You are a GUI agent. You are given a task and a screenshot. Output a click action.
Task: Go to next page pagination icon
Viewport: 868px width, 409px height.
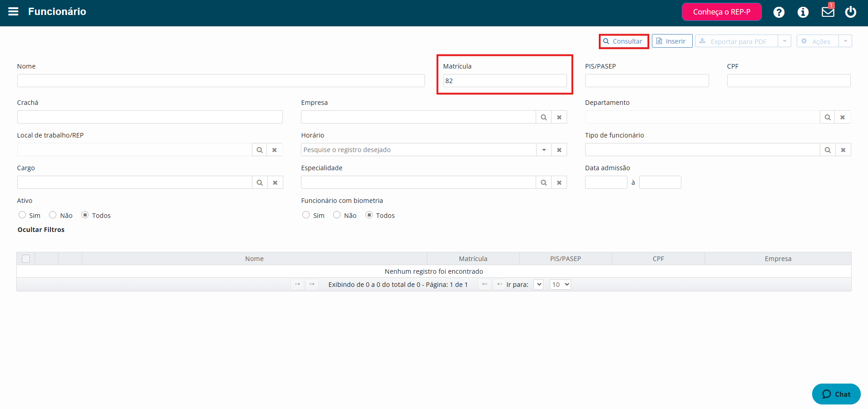(485, 284)
